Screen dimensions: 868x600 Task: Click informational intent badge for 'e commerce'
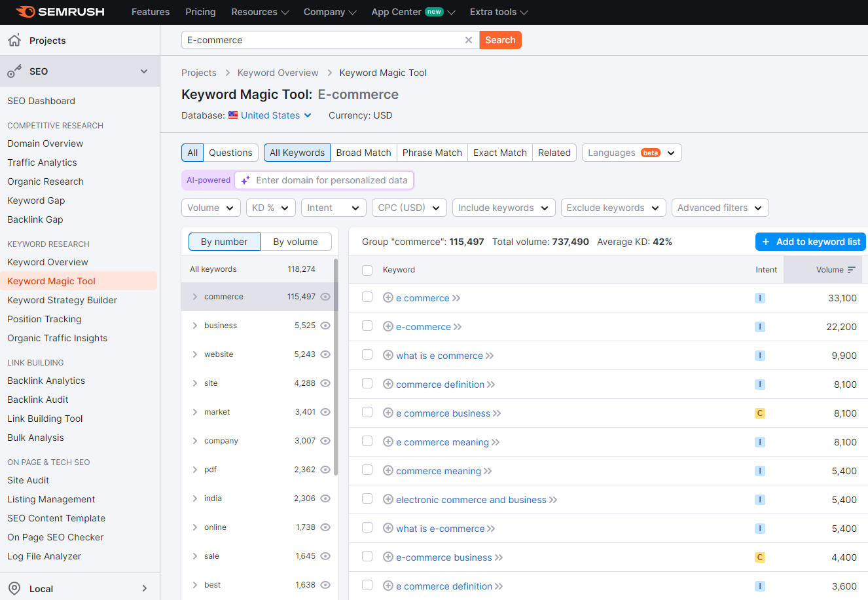(760, 298)
